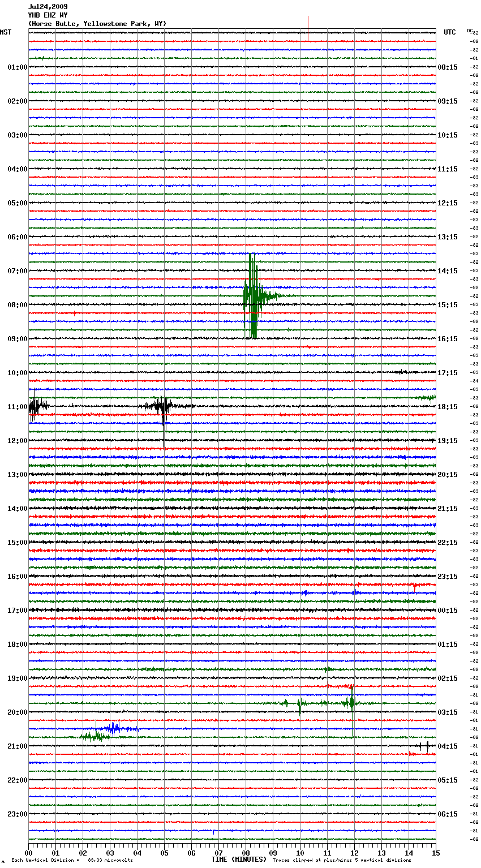This screenshot has width=481, height=868.
Task: Select the 16:00 MST row label
Action: tap(17, 577)
